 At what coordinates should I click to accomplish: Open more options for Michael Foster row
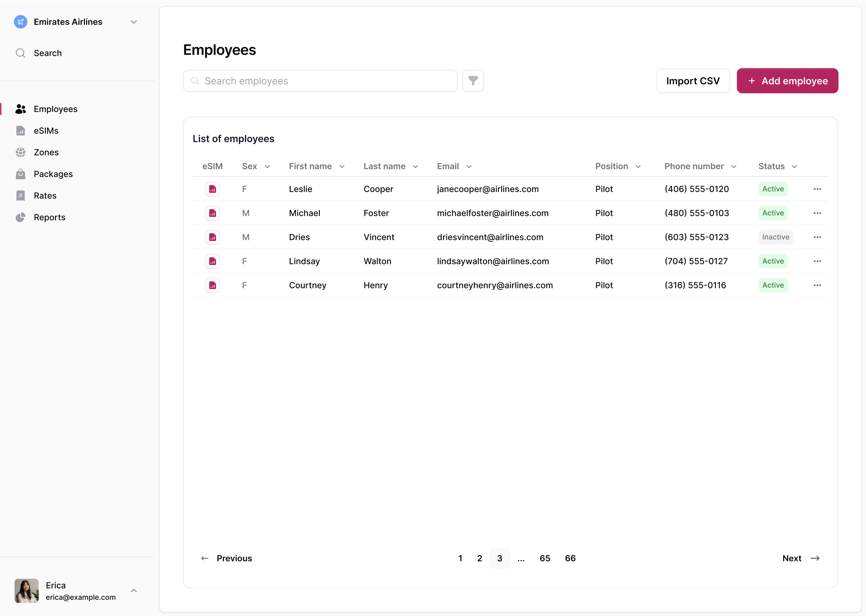click(x=817, y=213)
